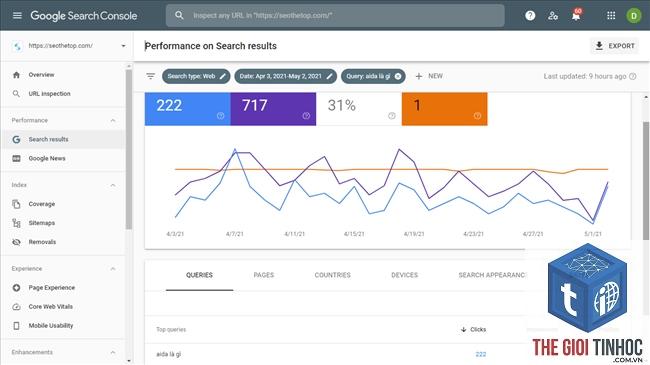Image resolution: width=650 pixels, height=365 pixels.
Task: Click the Inspect any URL field
Action: coord(335,16)
